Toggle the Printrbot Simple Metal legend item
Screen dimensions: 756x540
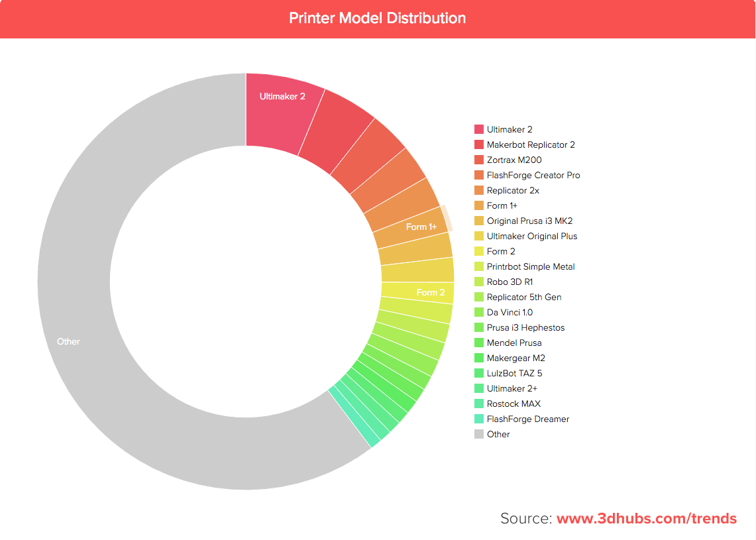coord(525,266)
